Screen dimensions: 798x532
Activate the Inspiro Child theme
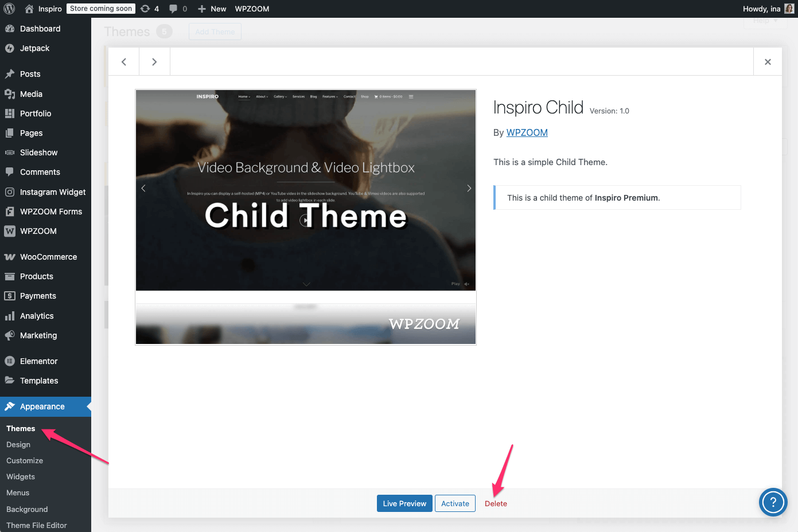point(455,503)
